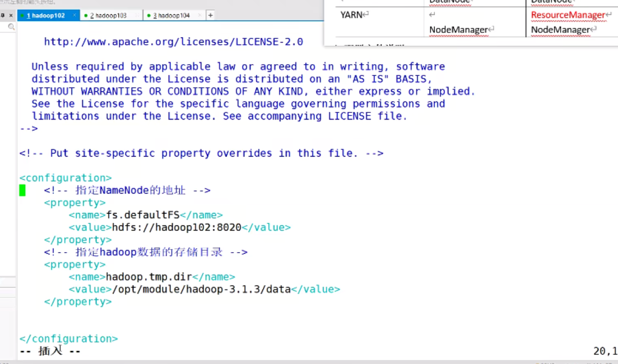Screen dimensions: 618x364
Task: Close the left session panel
Action: click(x=11, y=15)
